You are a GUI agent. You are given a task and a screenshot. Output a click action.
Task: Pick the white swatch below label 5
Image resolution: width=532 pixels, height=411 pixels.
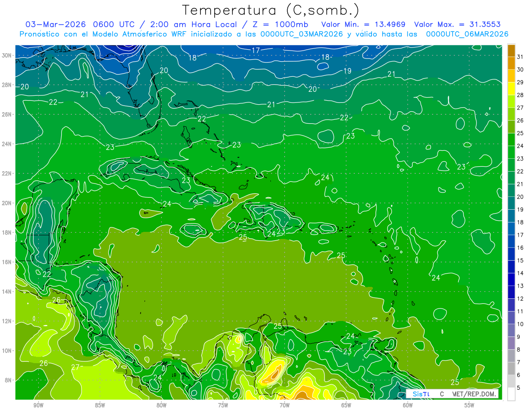pos(511,394)
